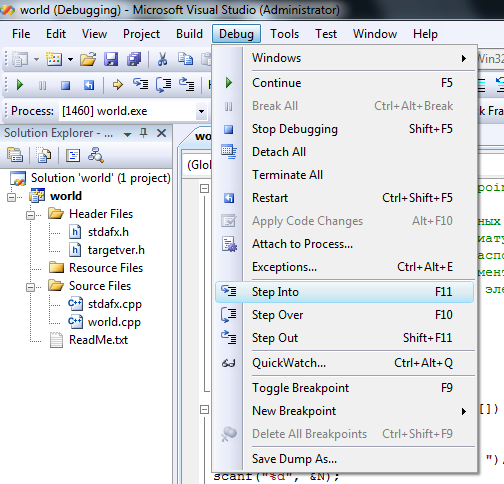
Task: Open the Process world.exe combo box
Action: [x=133, y=111]
